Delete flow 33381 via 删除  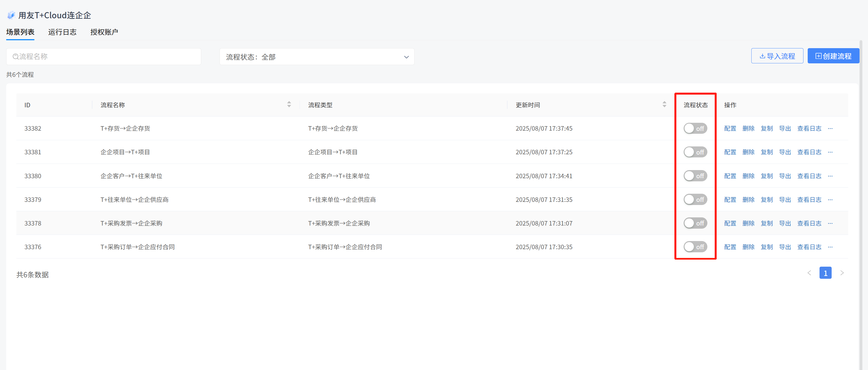pyautogui.click(x=749, y=152)
